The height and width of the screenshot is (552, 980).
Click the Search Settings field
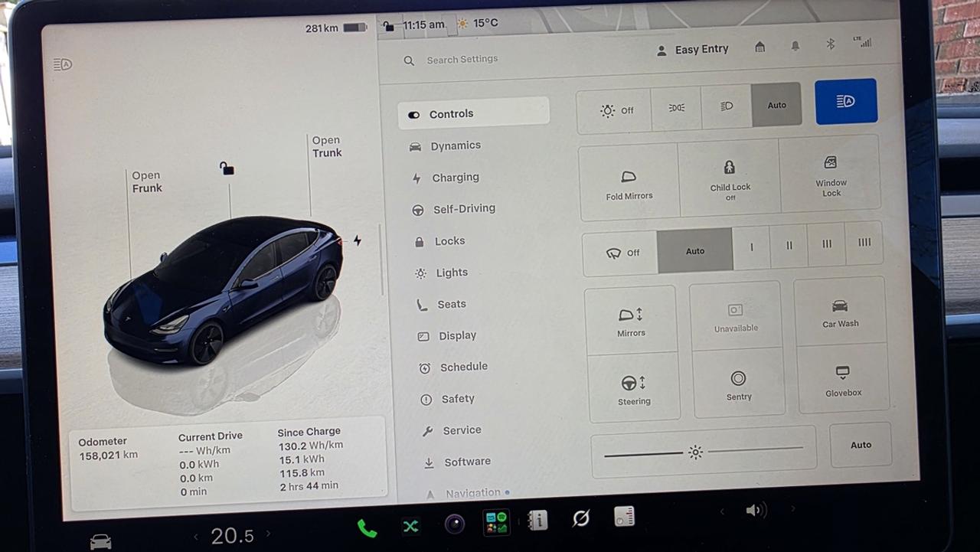tap(462, 60)
